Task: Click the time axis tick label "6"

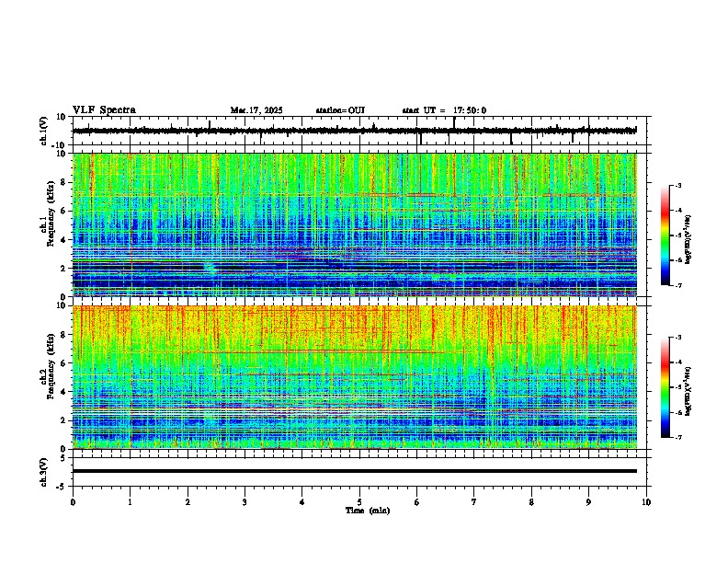Action: 417,502
